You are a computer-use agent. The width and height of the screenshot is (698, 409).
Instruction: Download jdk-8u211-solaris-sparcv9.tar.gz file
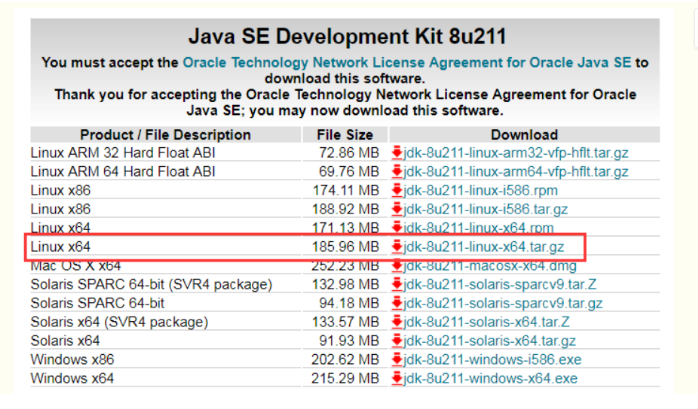click(x=503, y=303)
